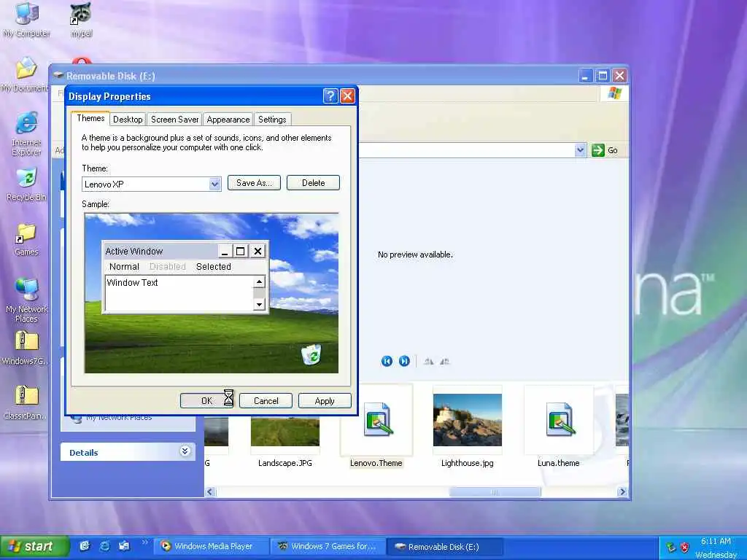Expand Quick Launch overflow chevron
Viewport: 747px width, 560px height.
pyautogui.click(x=144, y=542)
